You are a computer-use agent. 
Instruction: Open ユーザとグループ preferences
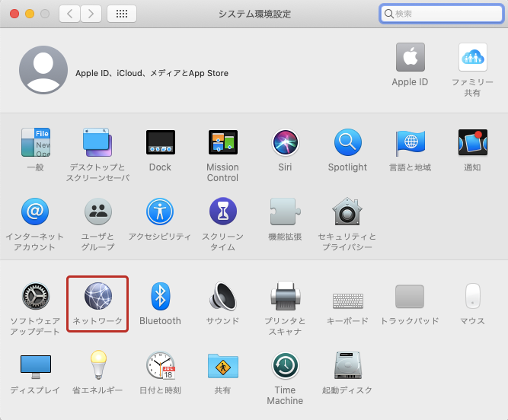pyautogui.click(x=98, y=212)
